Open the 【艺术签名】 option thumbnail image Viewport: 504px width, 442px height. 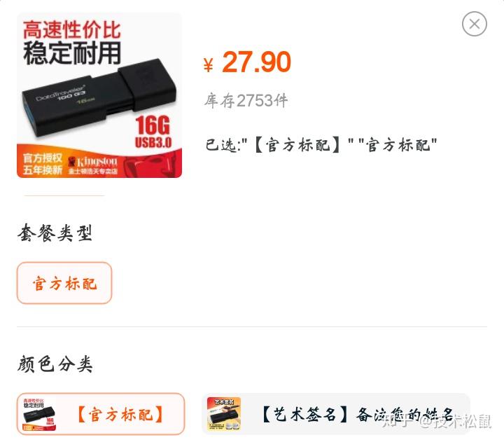click(x=224, y=414)
